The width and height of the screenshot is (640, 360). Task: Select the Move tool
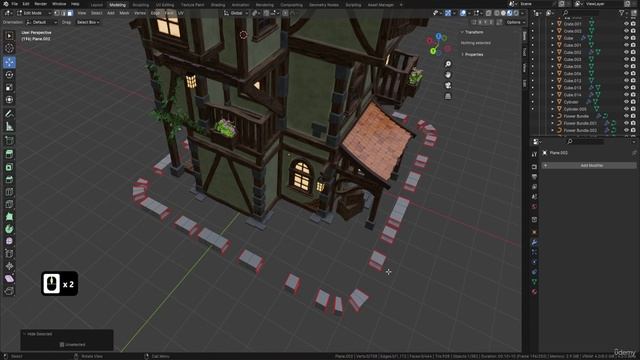coord(9,62)
